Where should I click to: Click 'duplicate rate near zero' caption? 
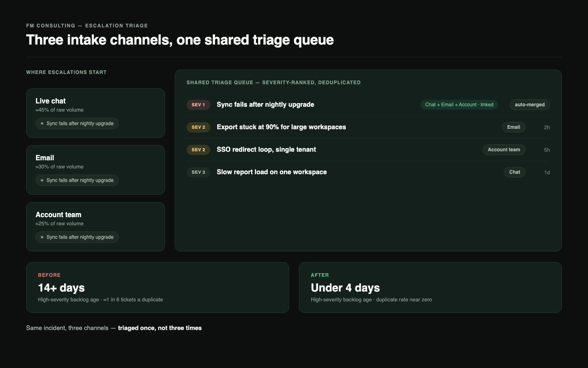coord(404,300)
